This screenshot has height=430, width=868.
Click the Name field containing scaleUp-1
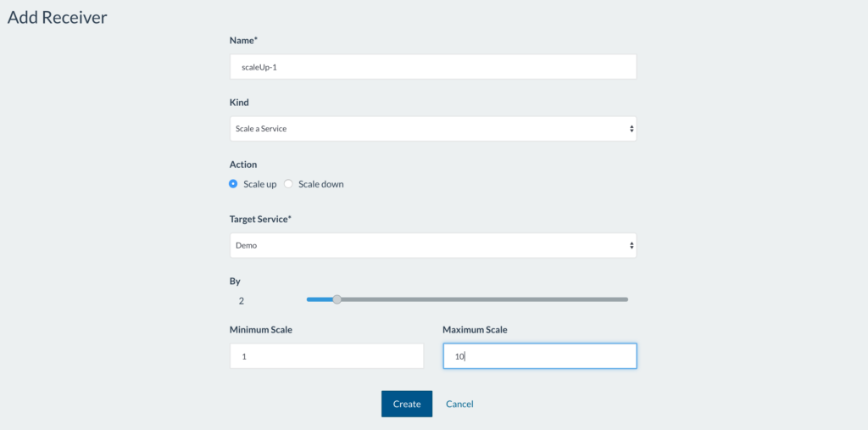pyautogui.click(x=432, y=67)
